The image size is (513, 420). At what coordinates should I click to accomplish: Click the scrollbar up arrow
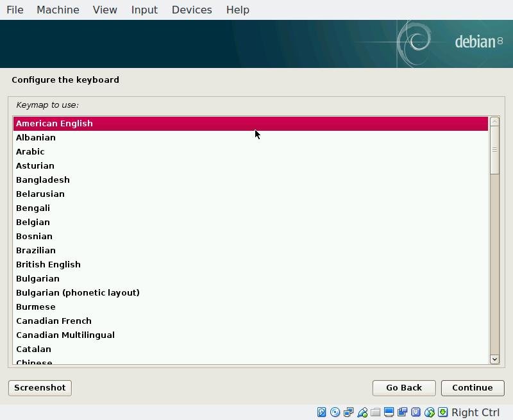[494, 122]
